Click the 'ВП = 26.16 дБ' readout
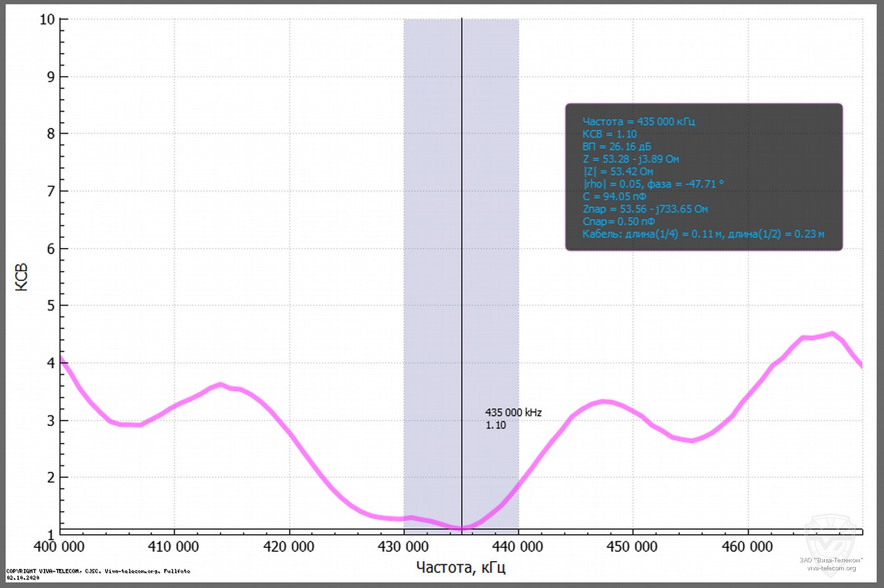The image size is (884, 588). point(617,146)
